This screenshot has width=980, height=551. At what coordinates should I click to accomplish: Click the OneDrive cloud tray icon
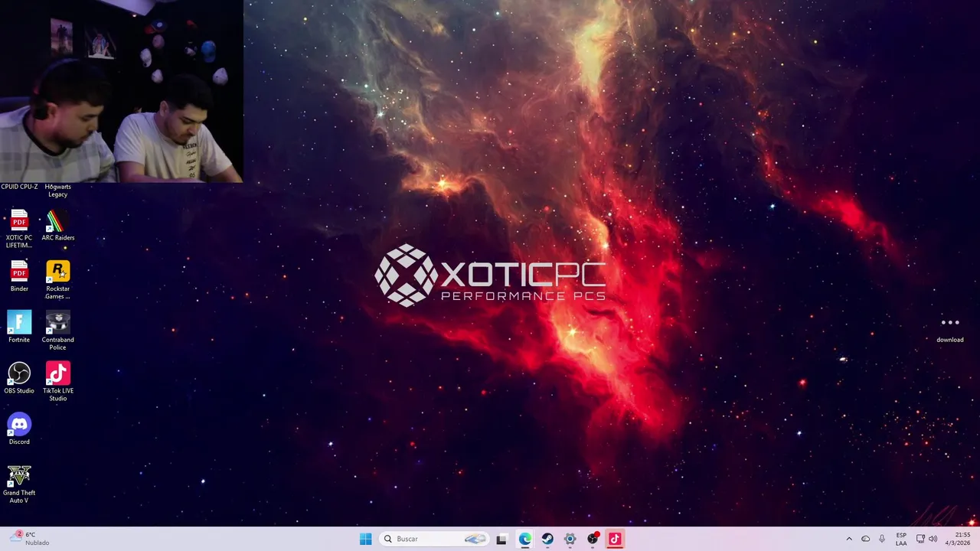[865, 539]
